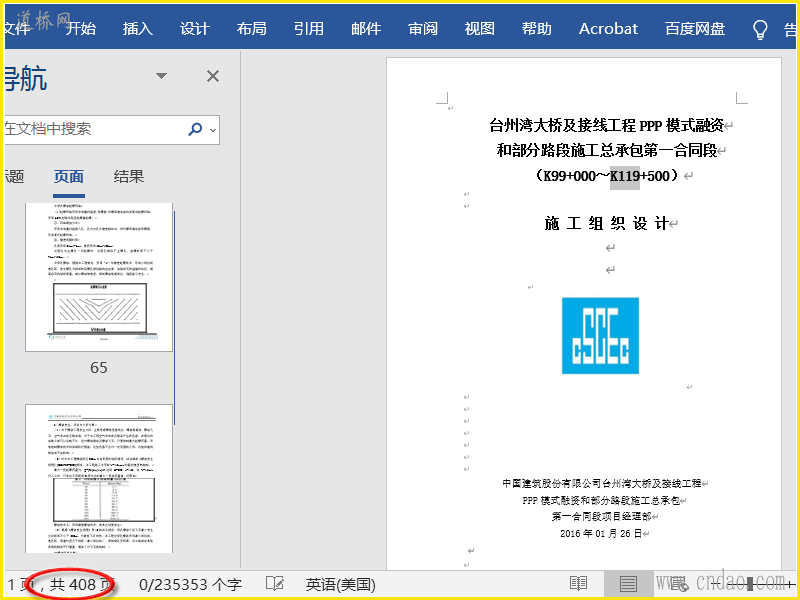Open the proofing check icon in status bar

click(x=274, y=584)
